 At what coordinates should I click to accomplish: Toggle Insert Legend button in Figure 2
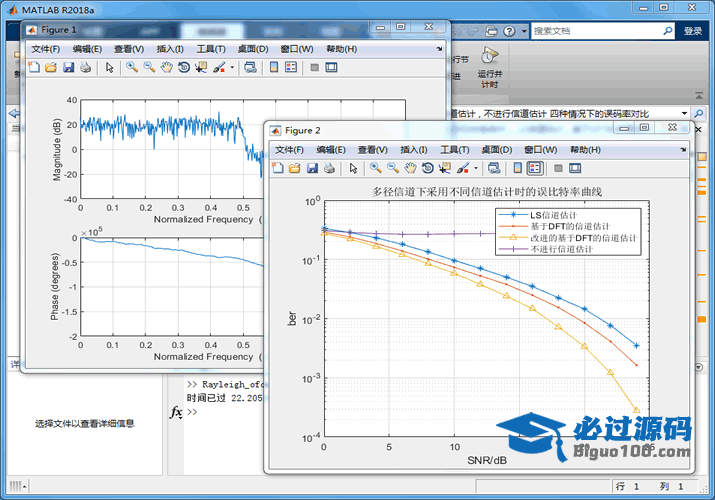(x=535, y=169)
